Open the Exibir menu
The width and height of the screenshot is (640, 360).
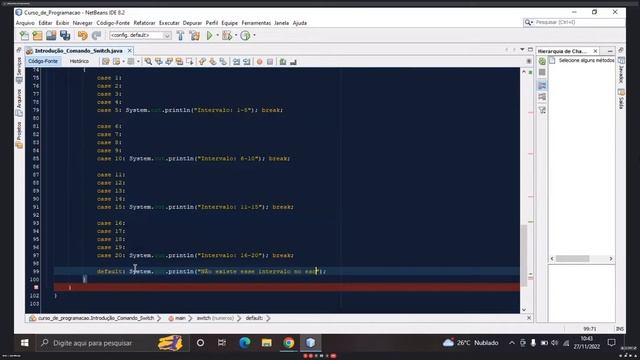(62, 23)
